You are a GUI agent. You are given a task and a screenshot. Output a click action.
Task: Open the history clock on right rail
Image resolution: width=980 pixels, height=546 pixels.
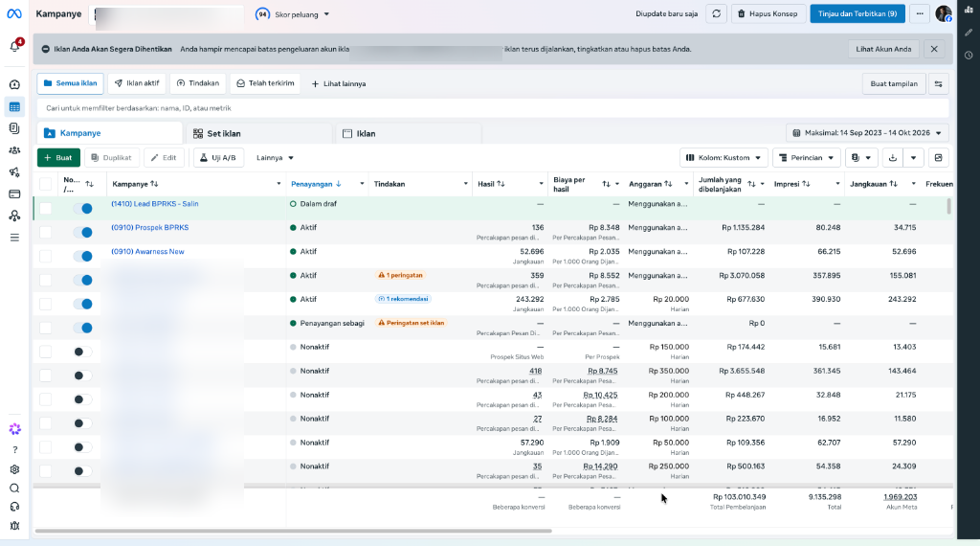coord(969,55)
